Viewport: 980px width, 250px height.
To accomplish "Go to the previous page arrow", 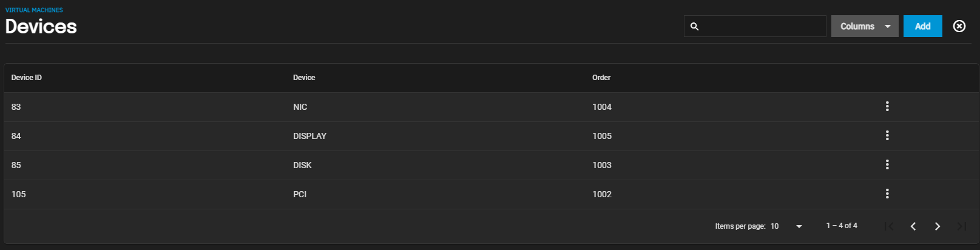I will [x=913, y=226].
